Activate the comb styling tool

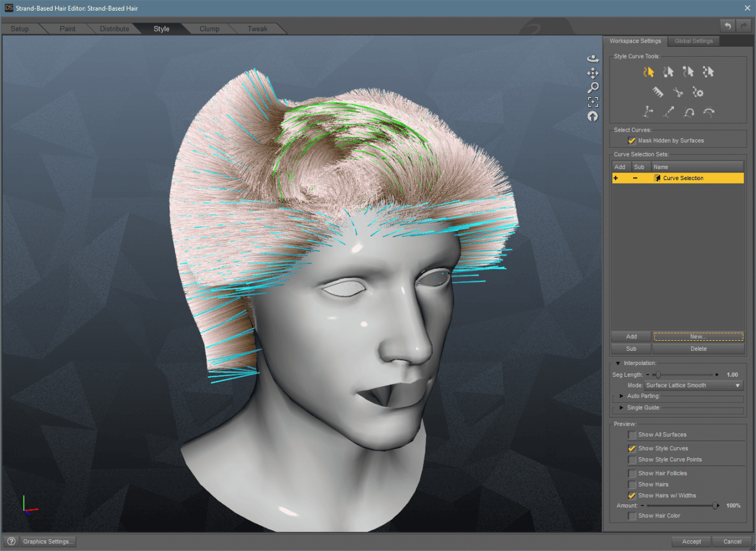point(657,92)
